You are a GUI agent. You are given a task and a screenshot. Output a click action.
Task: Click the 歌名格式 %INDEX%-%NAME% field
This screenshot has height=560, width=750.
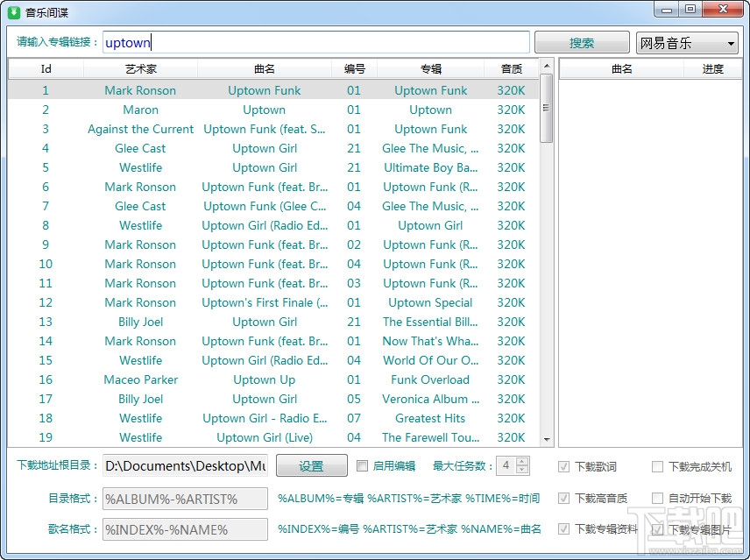[185, 529]
